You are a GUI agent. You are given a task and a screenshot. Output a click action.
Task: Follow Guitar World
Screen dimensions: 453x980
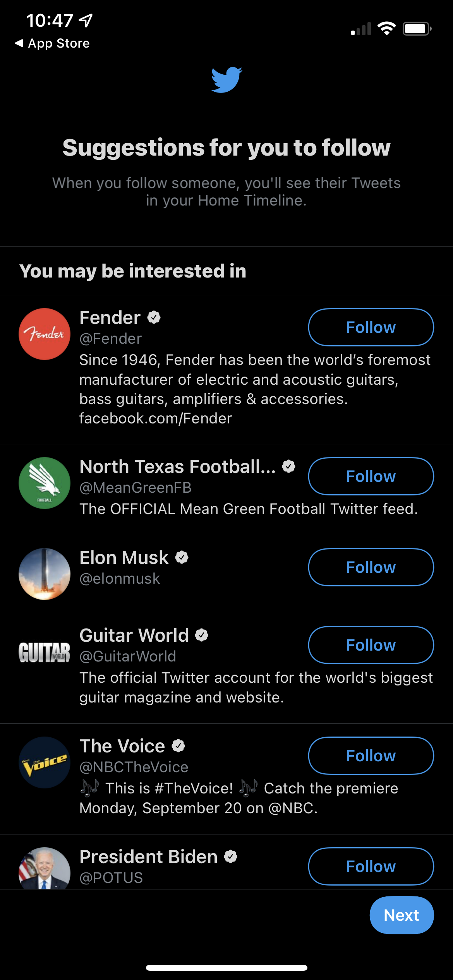coord(371,645)
